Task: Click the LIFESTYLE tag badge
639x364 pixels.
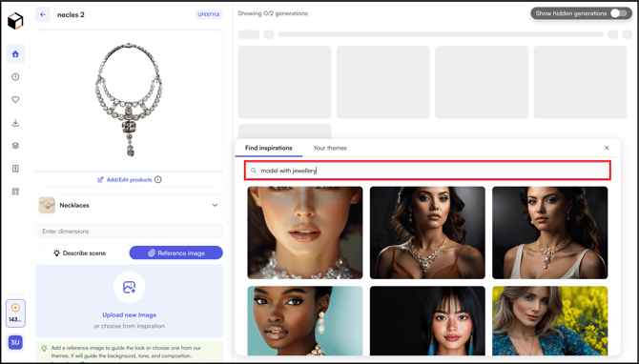Action: 209,14
